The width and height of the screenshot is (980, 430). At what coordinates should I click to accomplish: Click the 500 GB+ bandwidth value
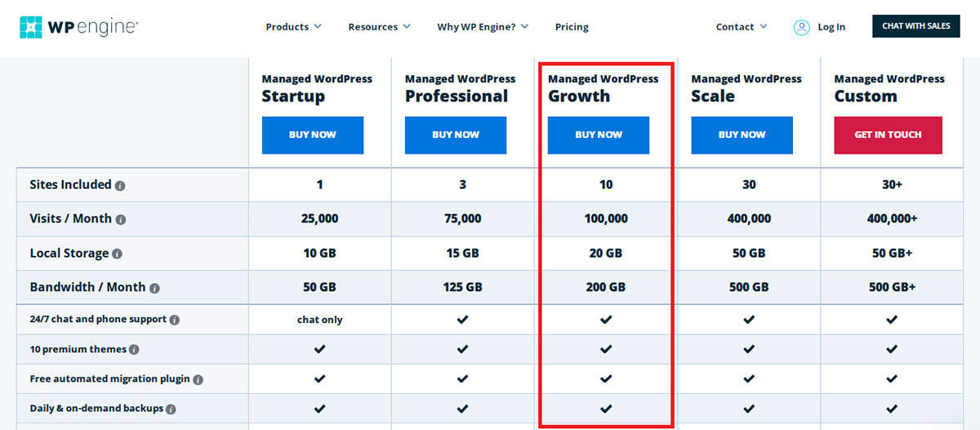coord(892,288)
